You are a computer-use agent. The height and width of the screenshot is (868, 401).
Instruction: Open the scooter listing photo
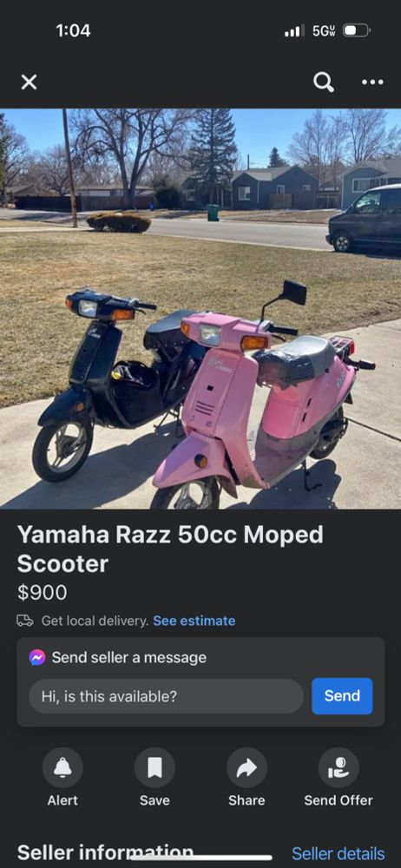click(x=200, y=308)
